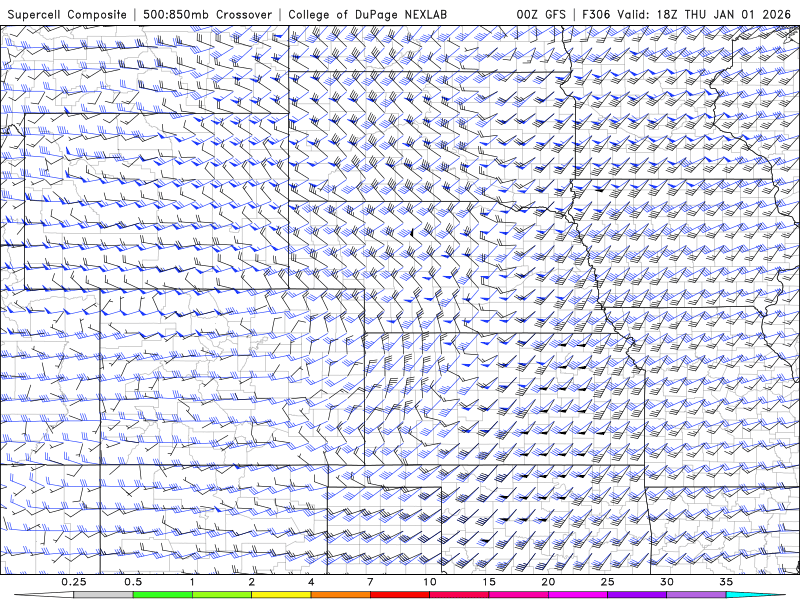Image resolution: width=800 pixels, height=600 pixels.
Task: Click the '2' legend value
Action: tap(252, 582)
